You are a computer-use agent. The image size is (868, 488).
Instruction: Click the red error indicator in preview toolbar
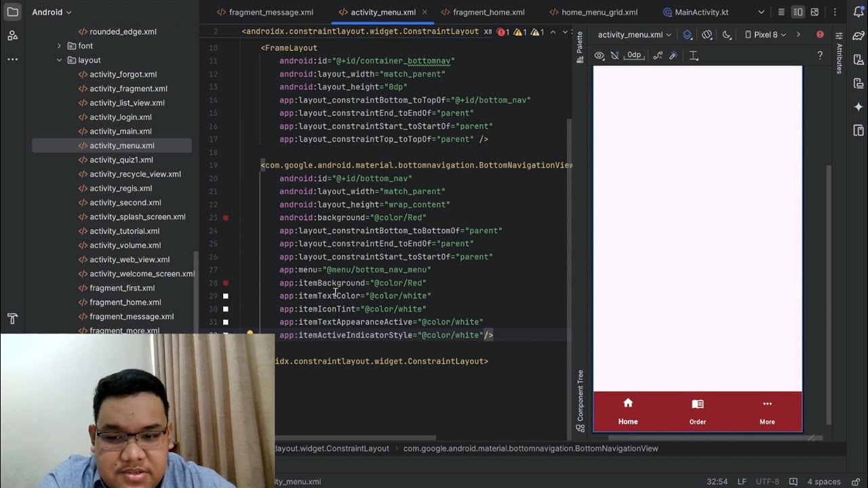(820, 35)
